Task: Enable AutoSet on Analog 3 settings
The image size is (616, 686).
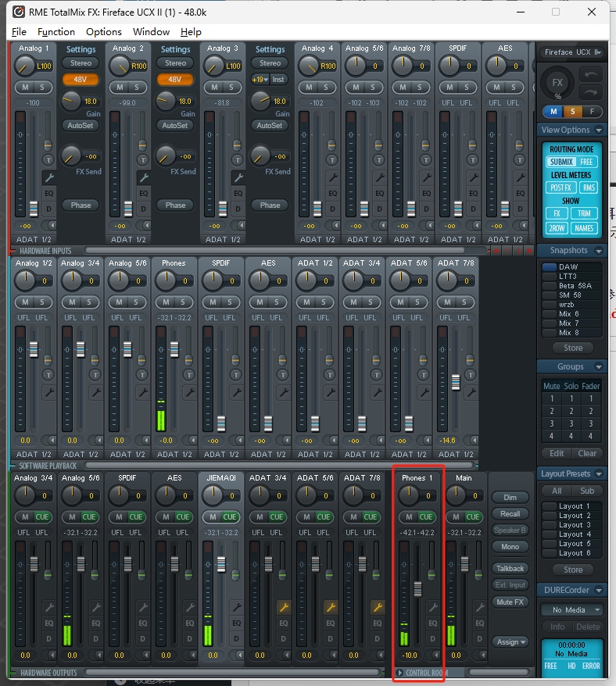Action: [x=270, y=125]
